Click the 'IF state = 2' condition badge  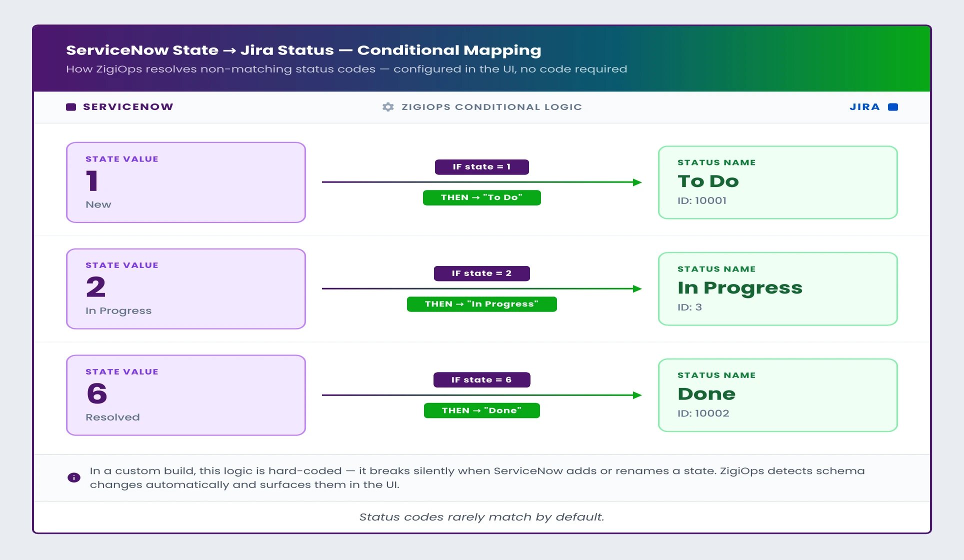(x=482, y=273)
